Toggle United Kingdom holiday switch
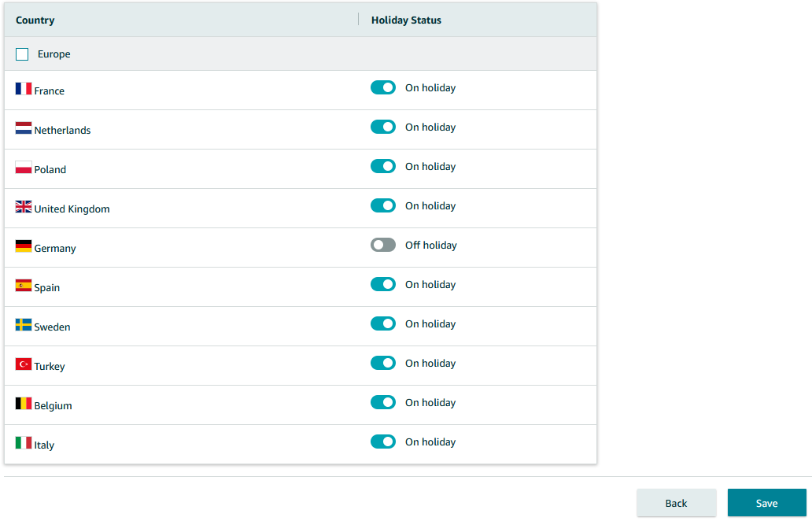 pos(383,205)
